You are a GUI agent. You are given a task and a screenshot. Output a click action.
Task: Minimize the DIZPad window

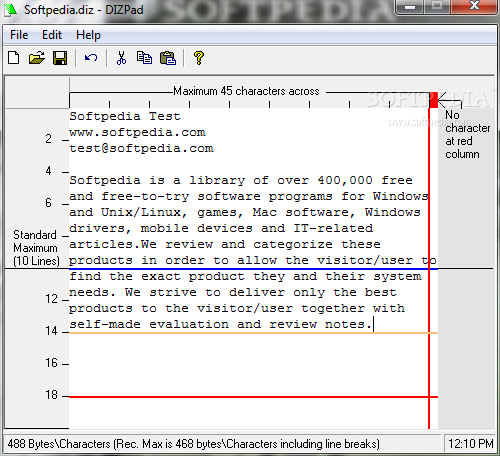(x=410, y=7)
